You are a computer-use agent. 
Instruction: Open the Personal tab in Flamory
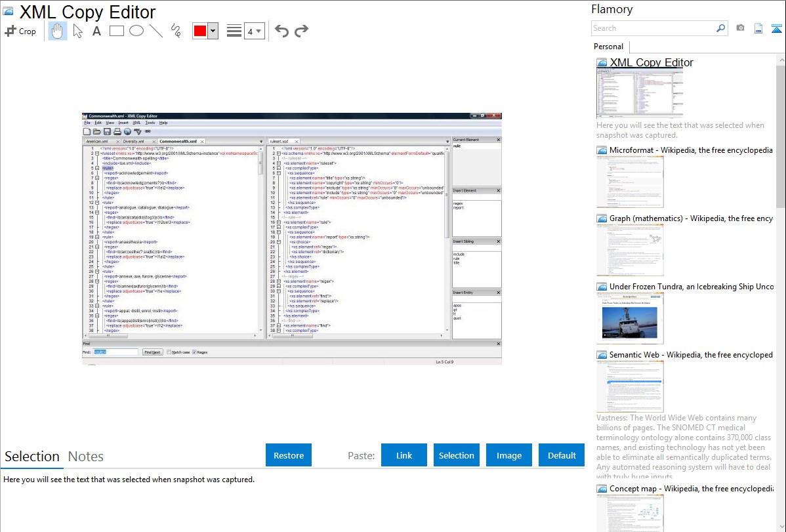point(608,47)
